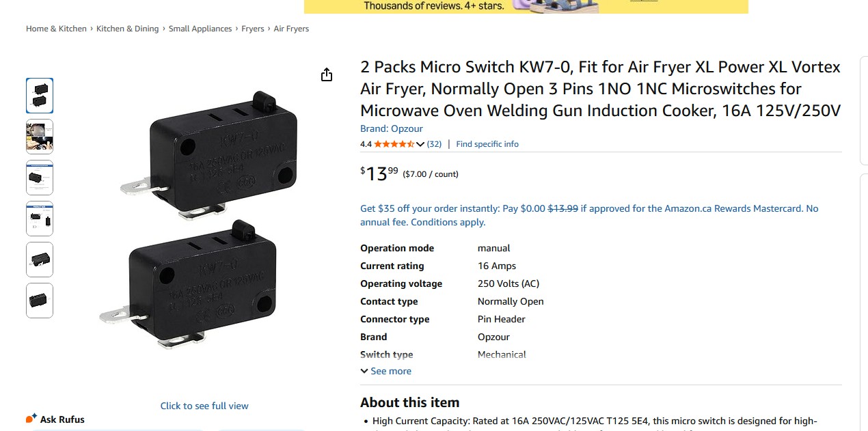
Task: Select the third product thumbnail
Action: click(x=40, y=178)
